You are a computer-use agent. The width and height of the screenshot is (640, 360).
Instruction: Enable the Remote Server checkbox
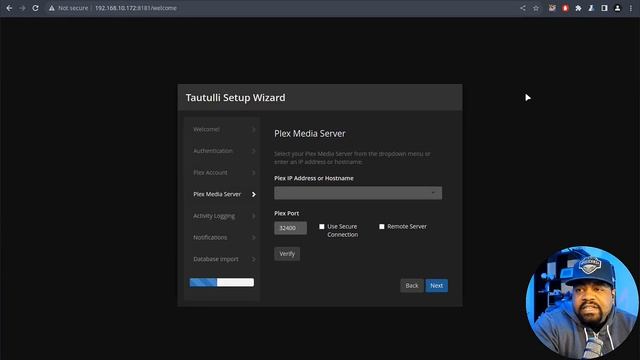[x=382, y=227]
